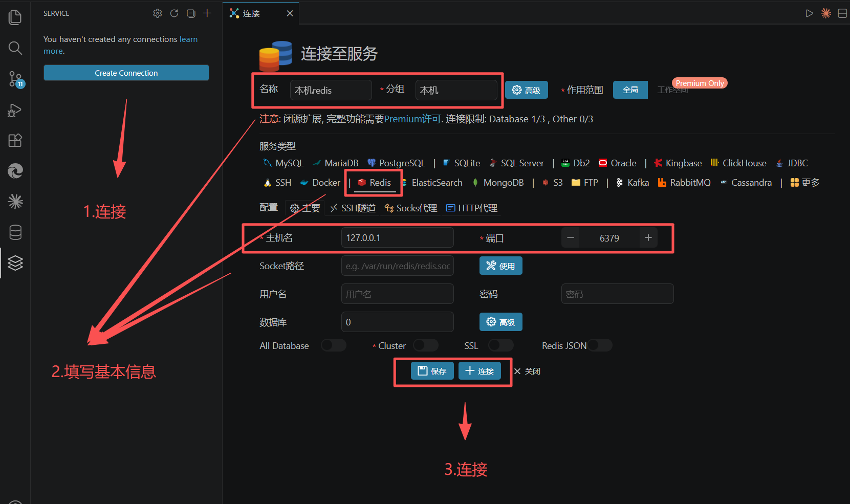The image size is (850, 504).
Task: Toggle the editor layout split icon
Action: pos(842,13)
